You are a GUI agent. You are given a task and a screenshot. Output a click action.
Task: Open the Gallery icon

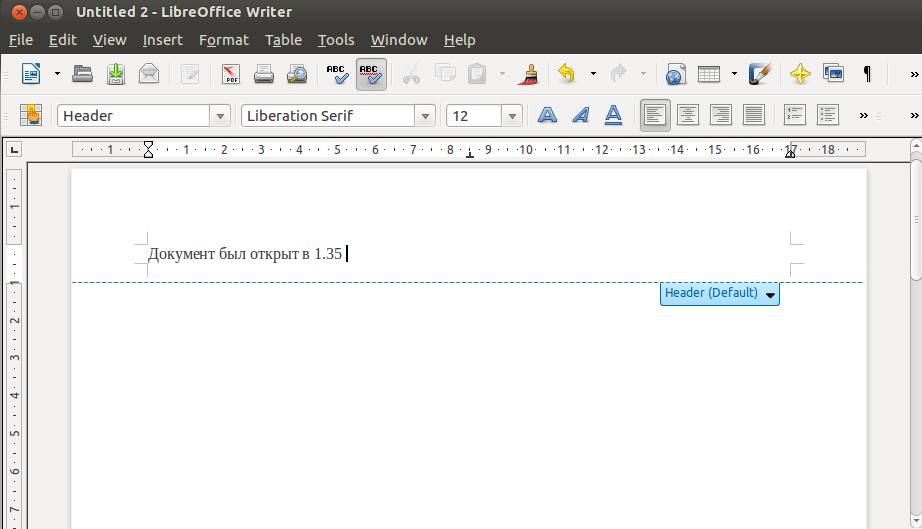(834, 74)
